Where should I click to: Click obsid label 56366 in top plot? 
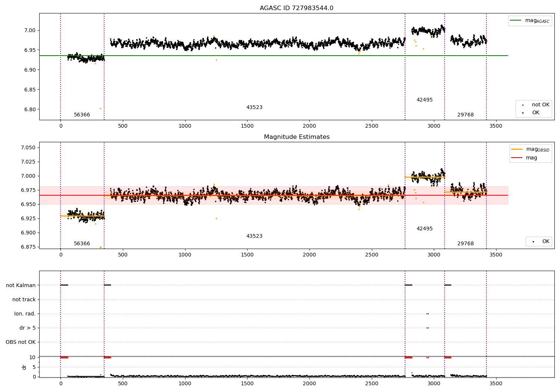[x=82, y=115]
